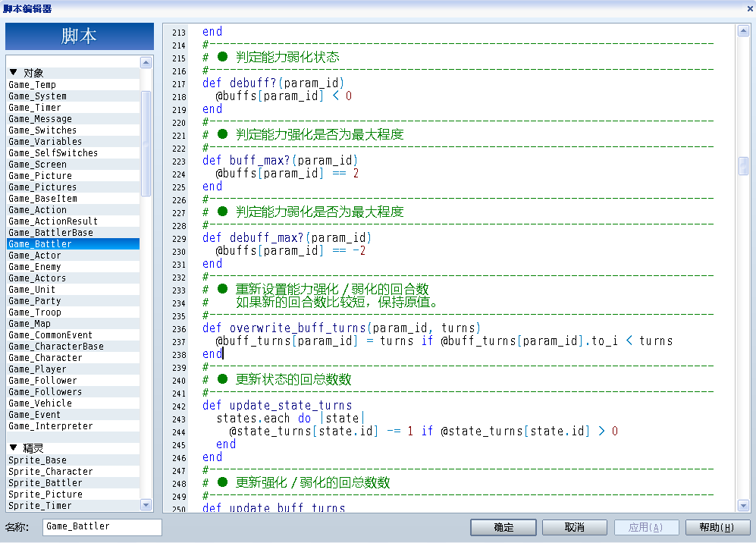Select Game_BattlerBase script

[x=74, y=232]
